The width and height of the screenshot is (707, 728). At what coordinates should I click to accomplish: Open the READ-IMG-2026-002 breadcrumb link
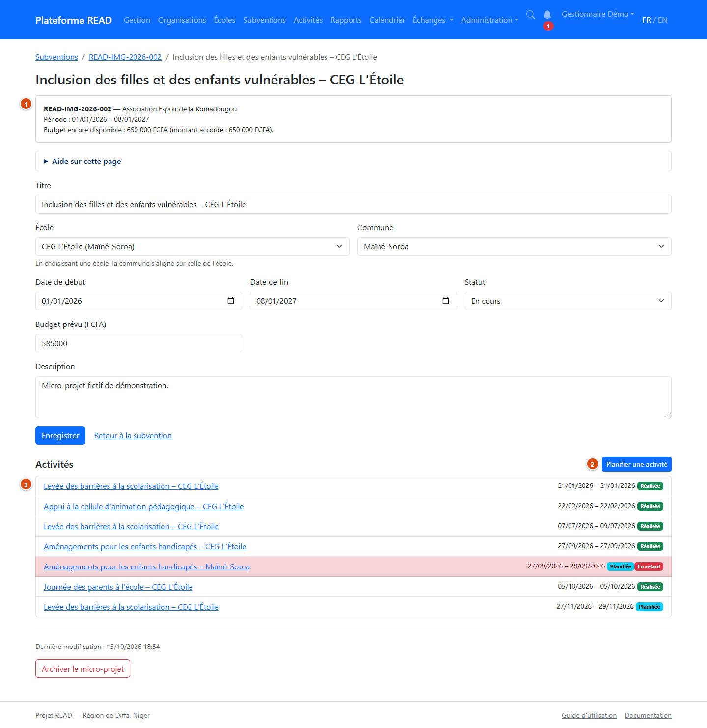click(125, 57)
